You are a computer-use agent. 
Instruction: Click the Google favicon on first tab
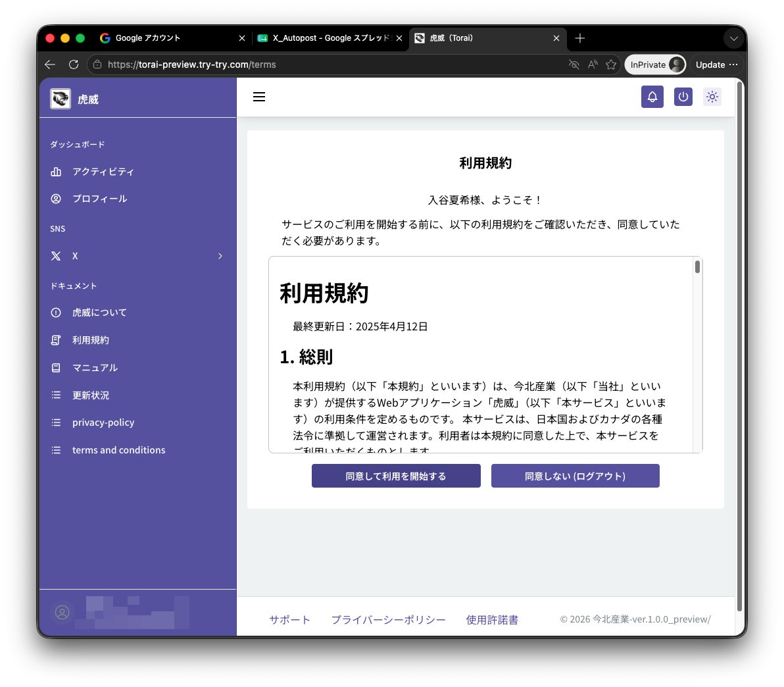pos(105,38)
